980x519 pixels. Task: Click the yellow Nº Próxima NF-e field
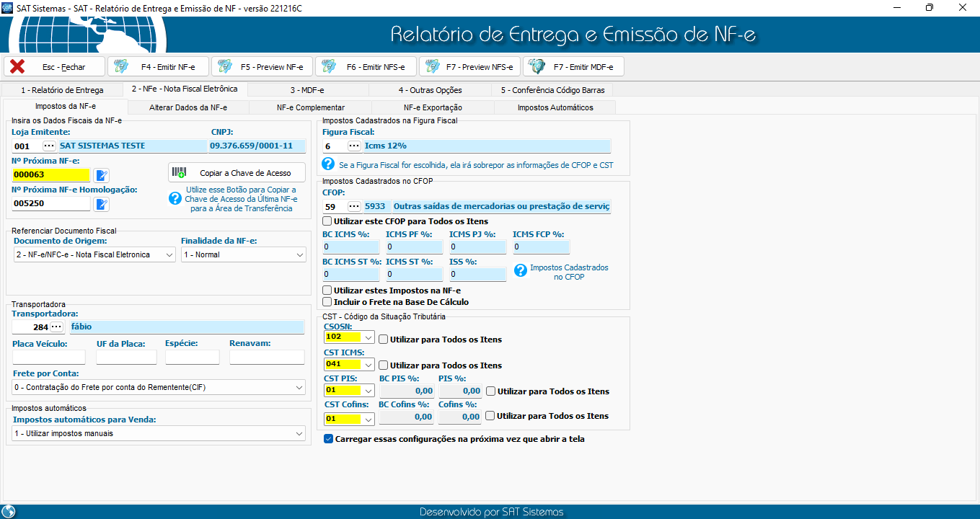coord(50,174)
